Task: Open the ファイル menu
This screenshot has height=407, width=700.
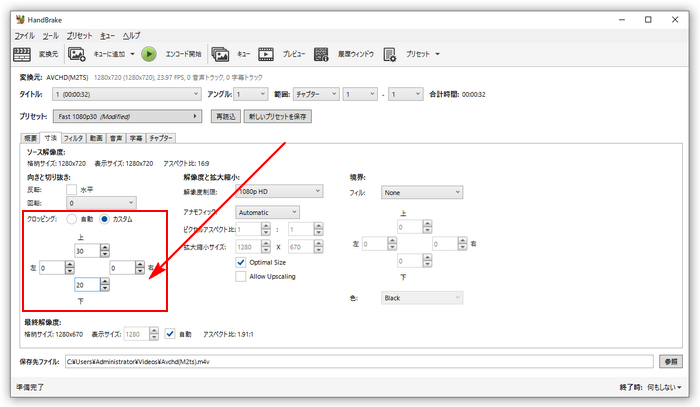Action: pyautogui.click(x=24, y=36)
